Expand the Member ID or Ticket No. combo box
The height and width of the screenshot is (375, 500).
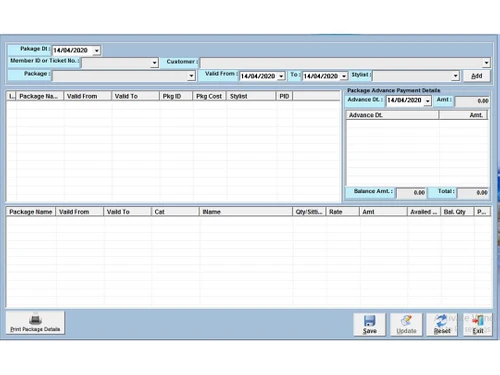tap(154, 63)
